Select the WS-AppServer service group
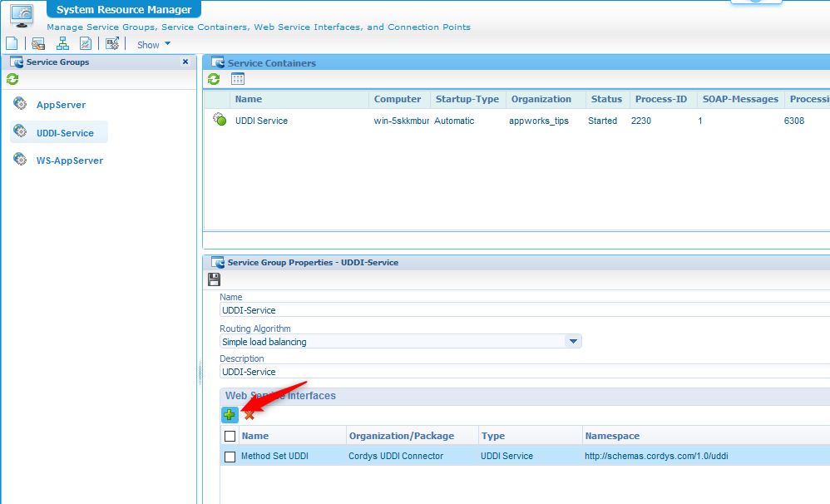 (69, 161)
